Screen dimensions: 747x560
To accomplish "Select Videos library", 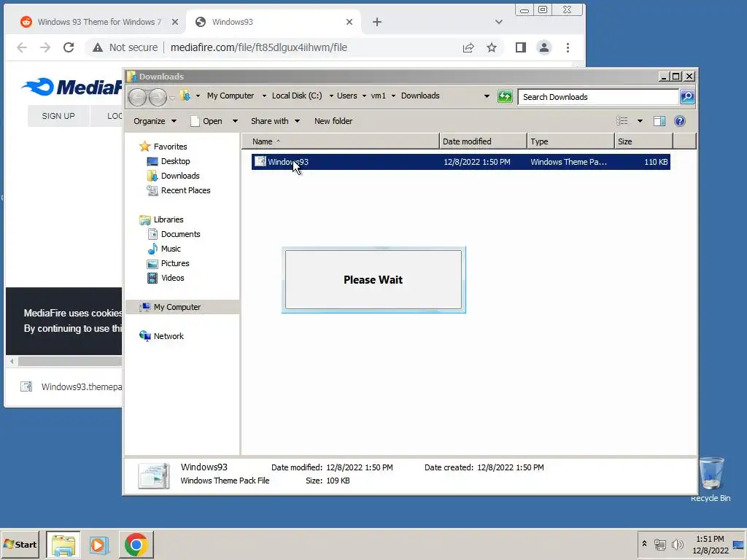I will [166, 278].
